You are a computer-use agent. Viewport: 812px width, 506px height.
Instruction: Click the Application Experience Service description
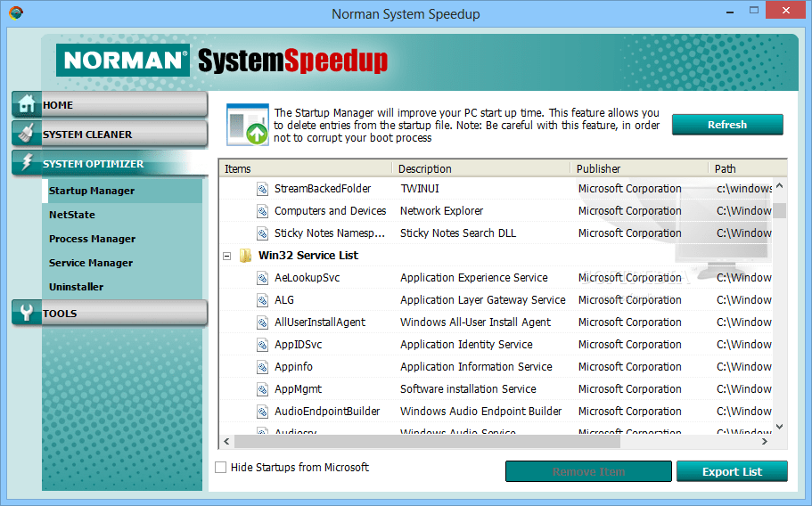coord(474,278)
